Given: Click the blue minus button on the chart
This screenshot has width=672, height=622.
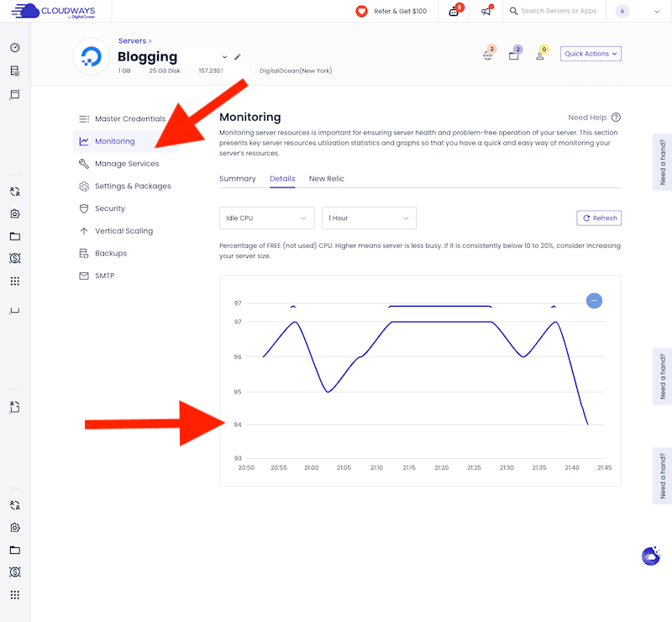Looking at the screenshot, I should [594, 301].
